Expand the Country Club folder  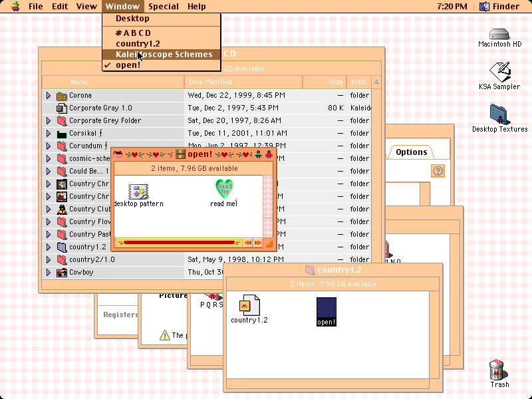click(x=49, y=209)
